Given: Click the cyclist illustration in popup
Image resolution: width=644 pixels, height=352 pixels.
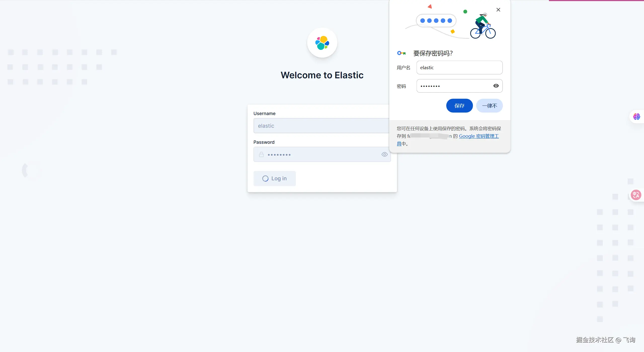Looking at the screenshot, I should coord(482,26).
